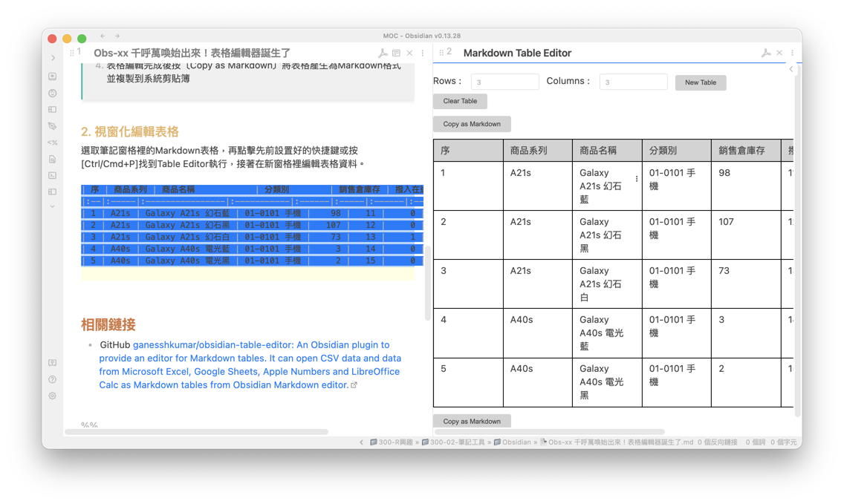Click the '300-02-筆記工具' breadcrumb folder
This screenshot has height=504, width=844.
point(453,442)
